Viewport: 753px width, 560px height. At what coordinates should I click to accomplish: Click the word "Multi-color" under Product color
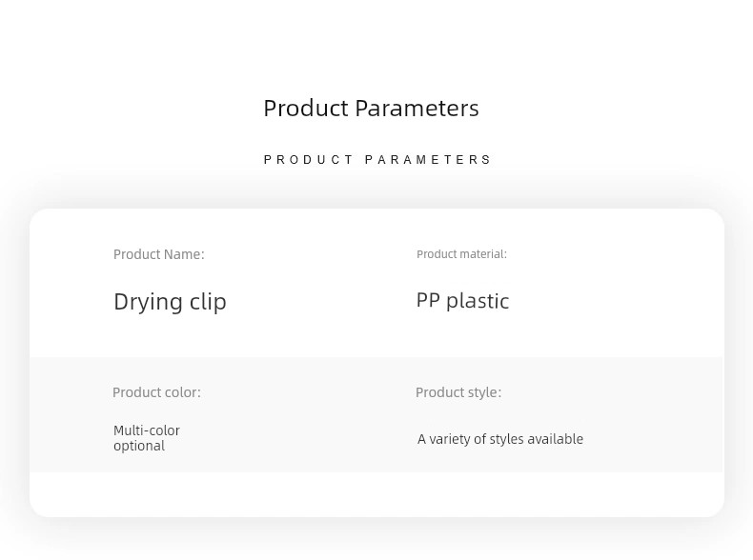pyautogui.click(x=147, y=430)
